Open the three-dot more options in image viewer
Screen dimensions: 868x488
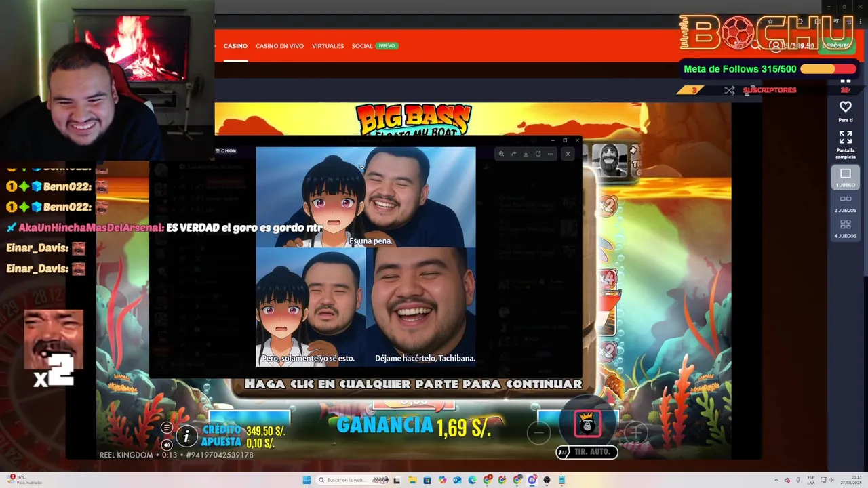(550, 154)
